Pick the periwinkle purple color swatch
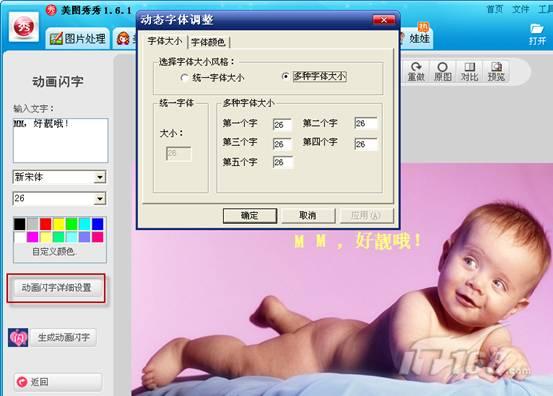This screenshot has height=396, width=553. click(85, 237)
